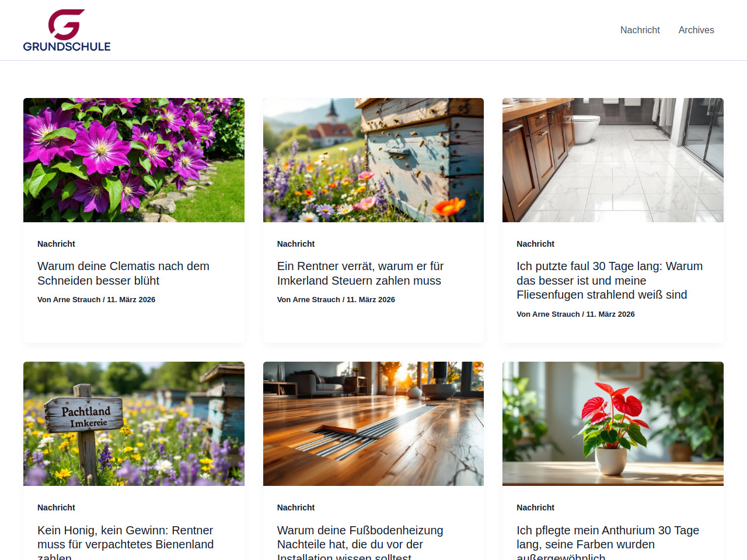Click Nachricht category above the Fußbodenheizung article
This screenshot has height=560, width=747.
click(296, 508)
